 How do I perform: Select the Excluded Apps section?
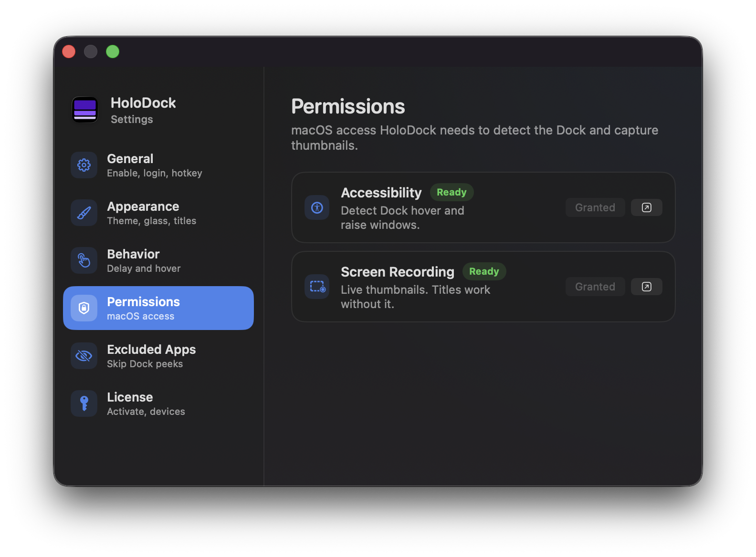[x=158, y=356]
